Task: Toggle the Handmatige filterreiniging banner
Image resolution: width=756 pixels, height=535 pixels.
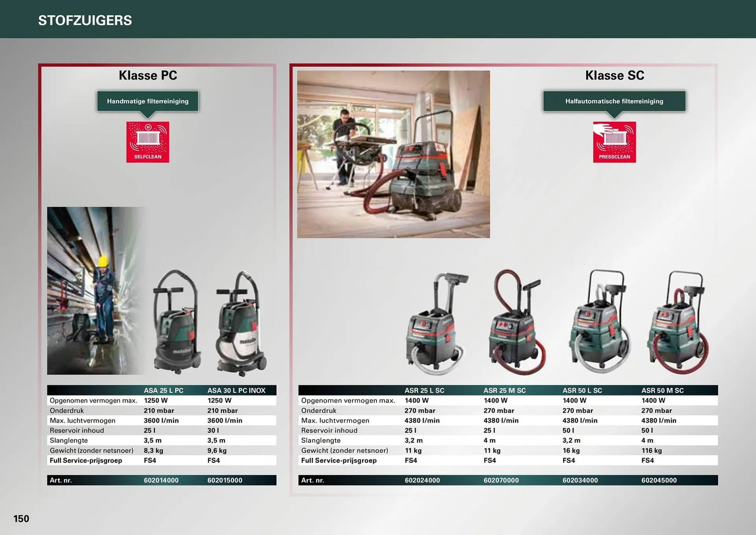Action: [x=148, y=101]
